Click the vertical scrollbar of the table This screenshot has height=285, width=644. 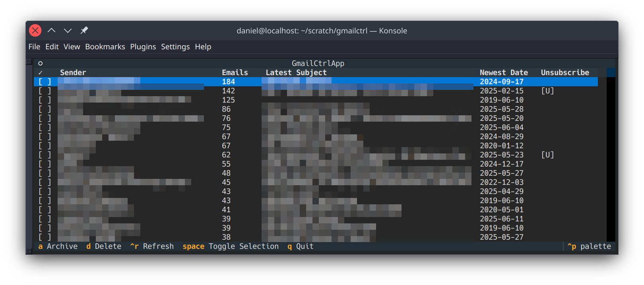tap(611, 155)
